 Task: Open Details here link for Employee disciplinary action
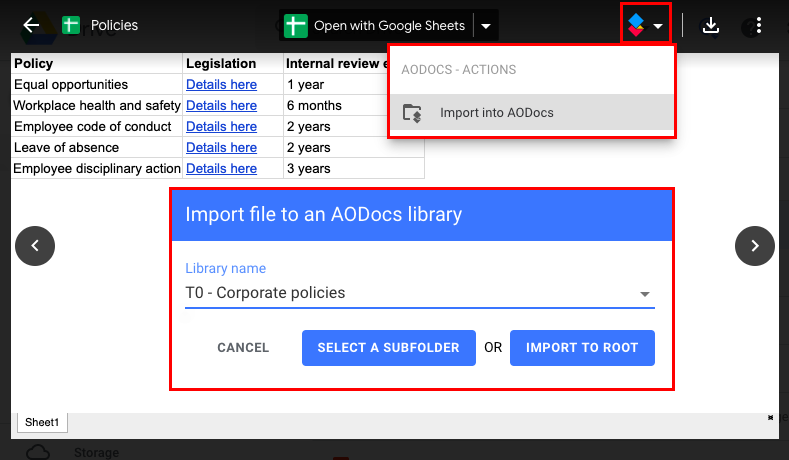click(x=221, y=169)
